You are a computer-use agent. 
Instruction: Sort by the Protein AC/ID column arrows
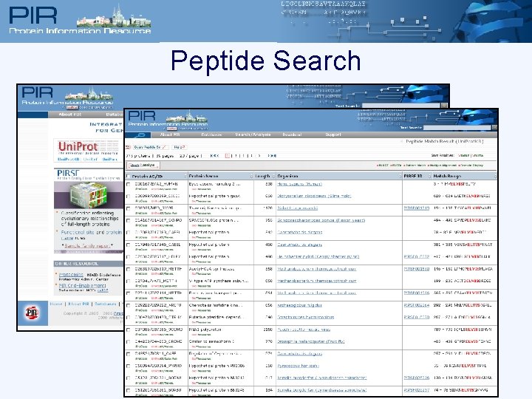[x=185, y=176]
